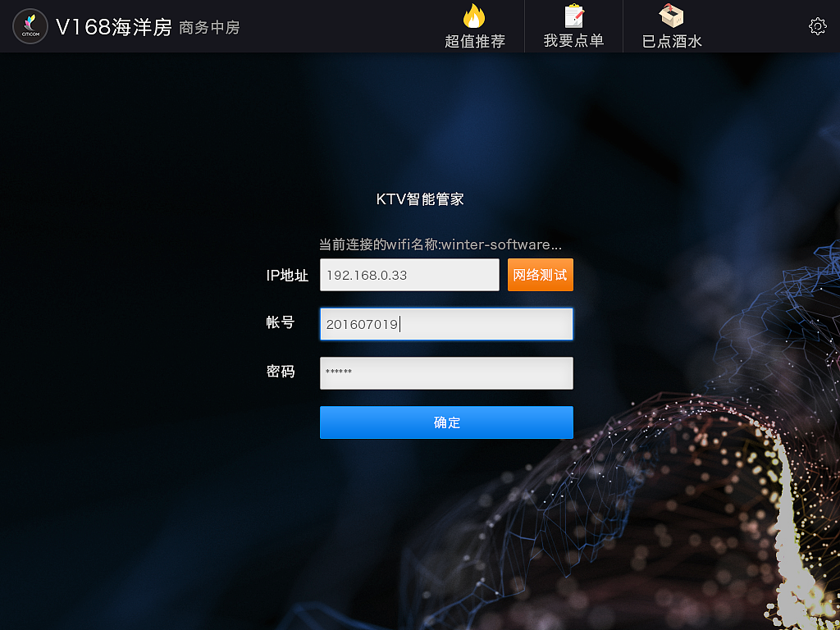
Task: Click the IP地址 field label
Action: (x=286, y=276)
